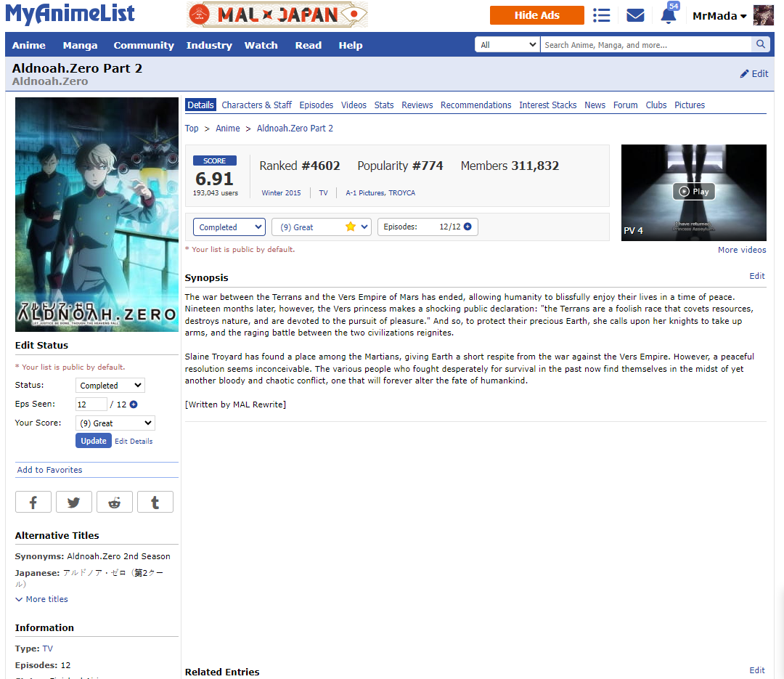Click the Aldnoah.Zero cover image
Image resolution: width=784 pixels, height=679 pixels.
[x=97, y=214]
